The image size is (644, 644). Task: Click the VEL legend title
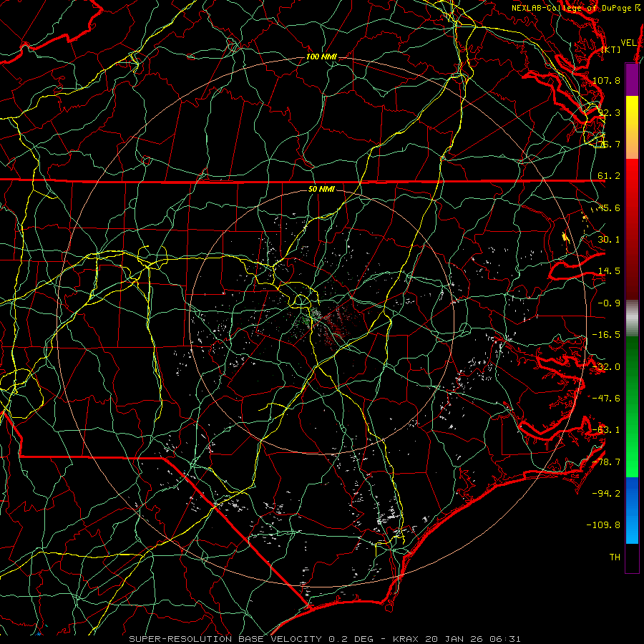(628, 43)
